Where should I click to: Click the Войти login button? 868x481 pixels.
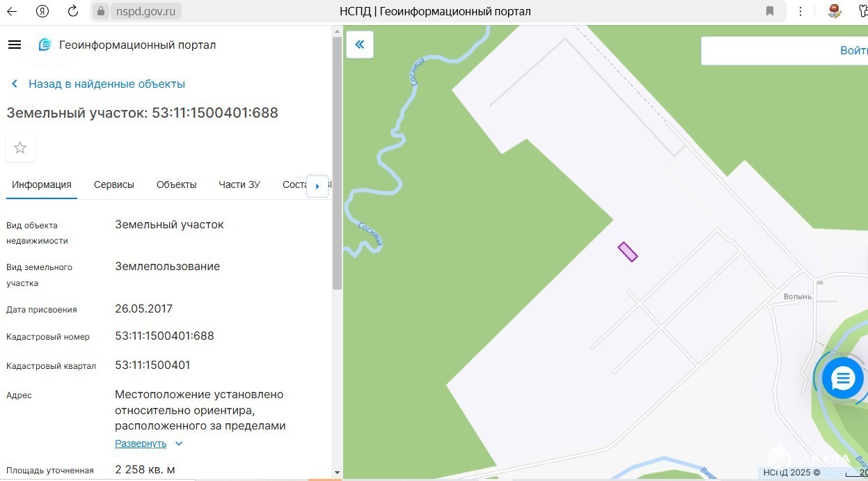pos(853,50)
